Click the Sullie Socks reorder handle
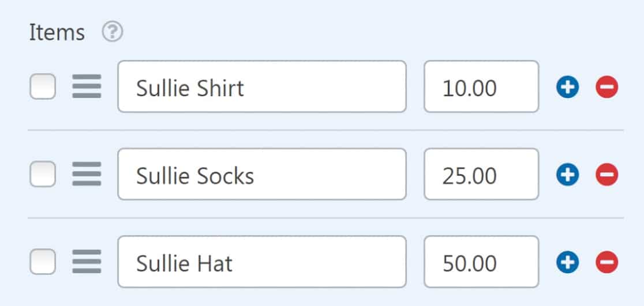This screenshot has width=644, height=306. 87,175
